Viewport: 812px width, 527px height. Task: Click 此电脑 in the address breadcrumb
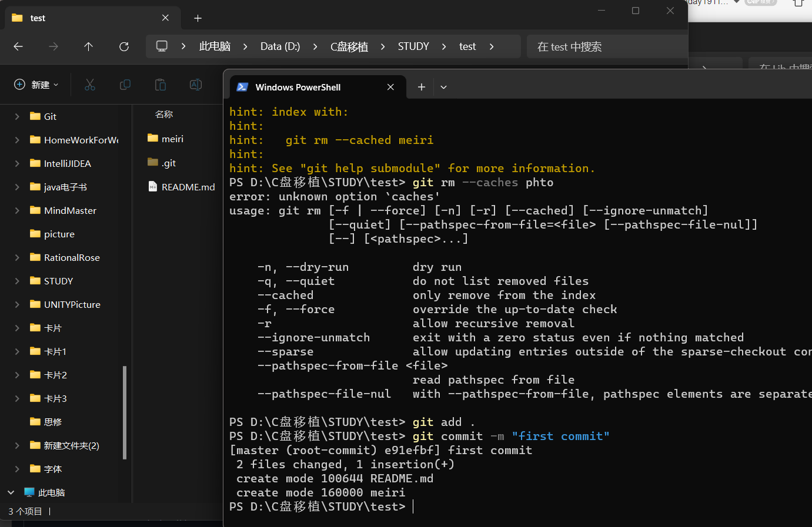coord(215,46)
